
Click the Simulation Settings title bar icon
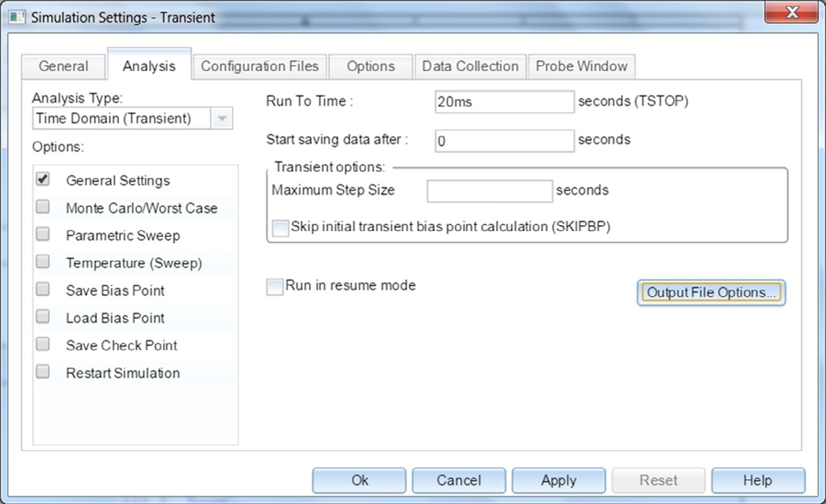click(17, 17)
